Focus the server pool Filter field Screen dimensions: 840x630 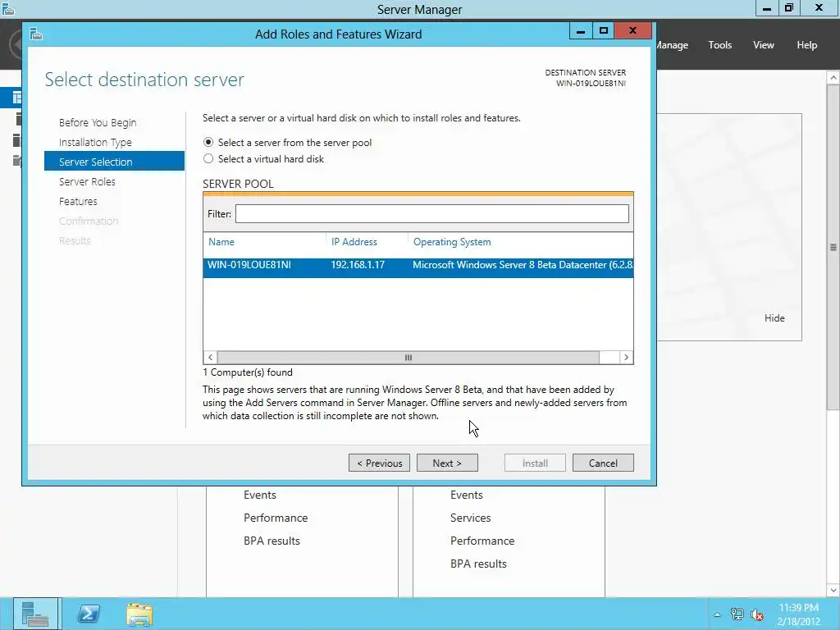[x=431, y=214]
